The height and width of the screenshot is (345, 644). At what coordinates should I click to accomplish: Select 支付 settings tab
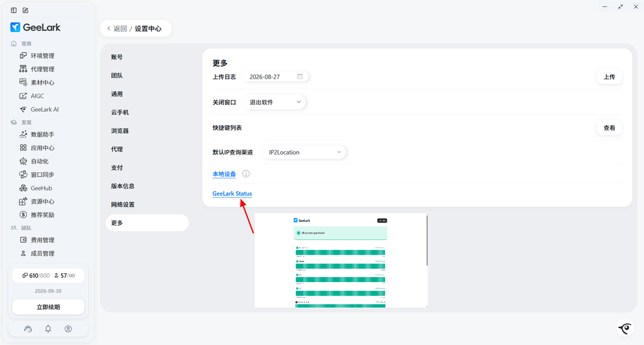point(147,168)
